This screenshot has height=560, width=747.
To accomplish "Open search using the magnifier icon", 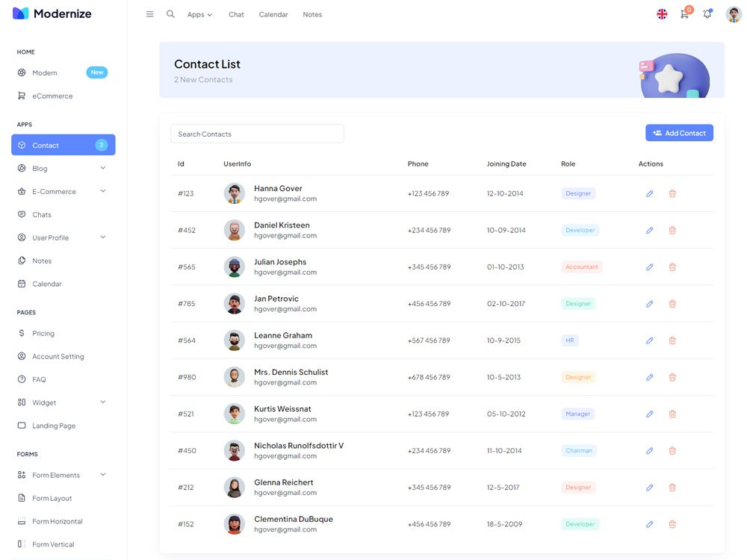I will pos(170,14).
